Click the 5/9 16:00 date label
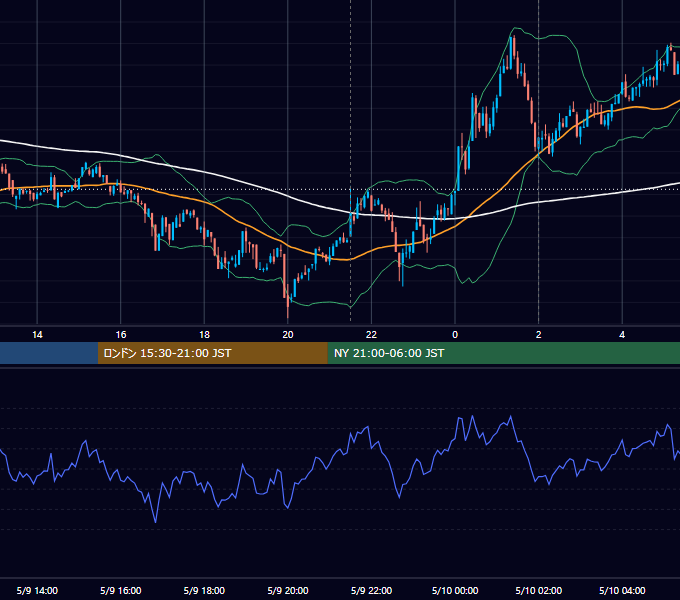This screenshot has width=680, height=600. tap(121, 590)
